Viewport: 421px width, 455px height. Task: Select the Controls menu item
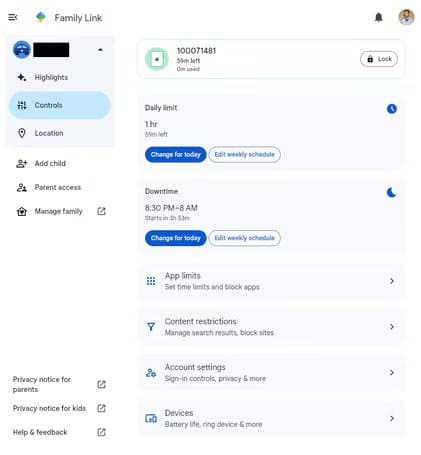59,105
